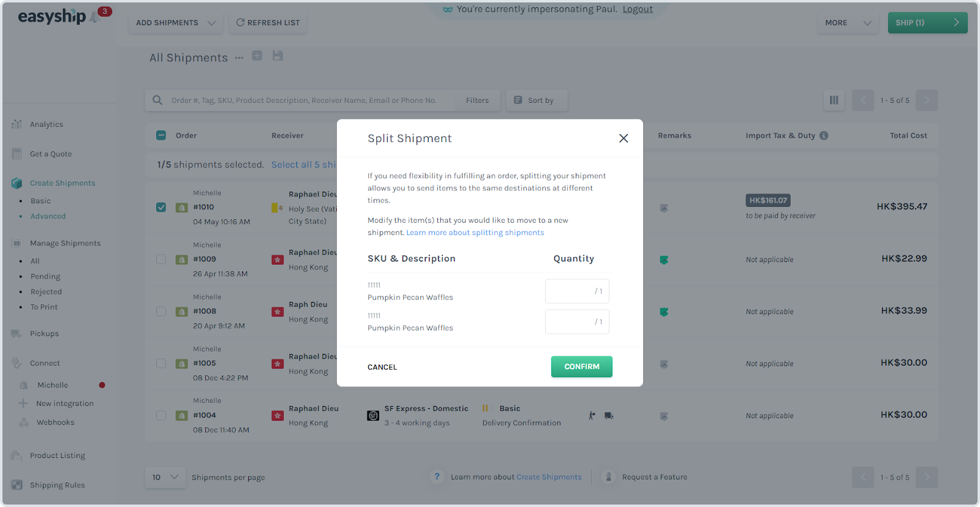Open the Add Shipments dropdown

pyautogui.click(x=176, y=23)
